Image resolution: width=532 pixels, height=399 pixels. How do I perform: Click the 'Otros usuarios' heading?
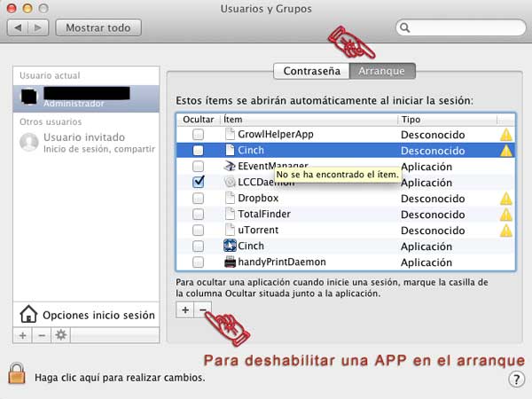51,121
